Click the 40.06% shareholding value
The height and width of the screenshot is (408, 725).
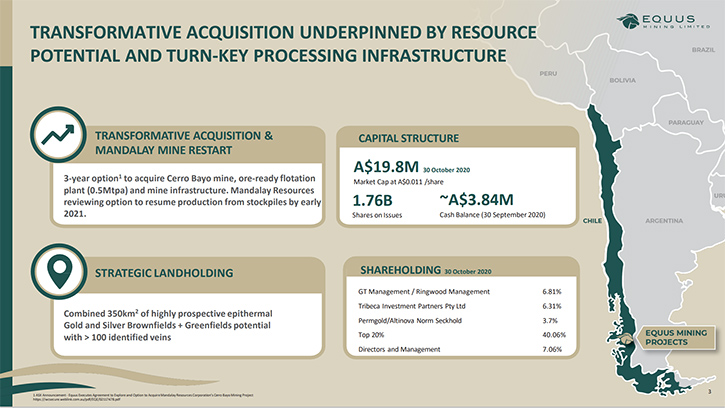(x=553, y=334)
